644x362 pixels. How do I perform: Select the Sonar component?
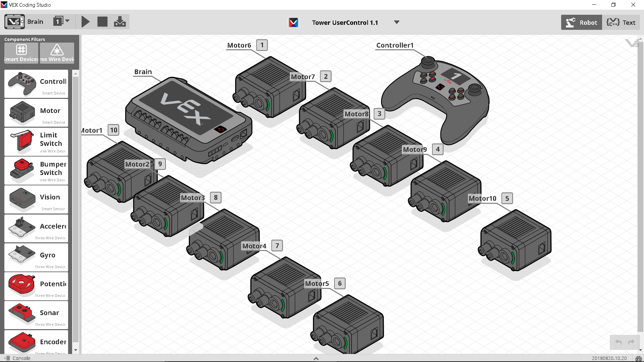36,315
